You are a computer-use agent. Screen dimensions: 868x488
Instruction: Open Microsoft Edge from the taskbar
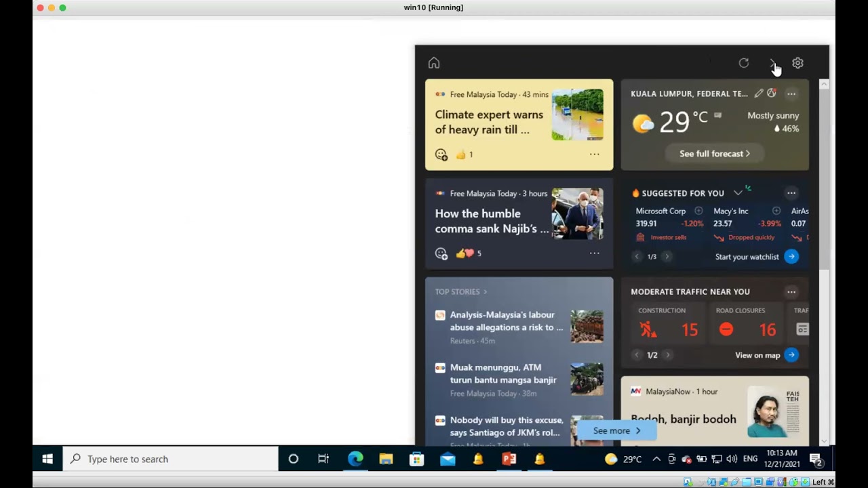click(355, 459)
